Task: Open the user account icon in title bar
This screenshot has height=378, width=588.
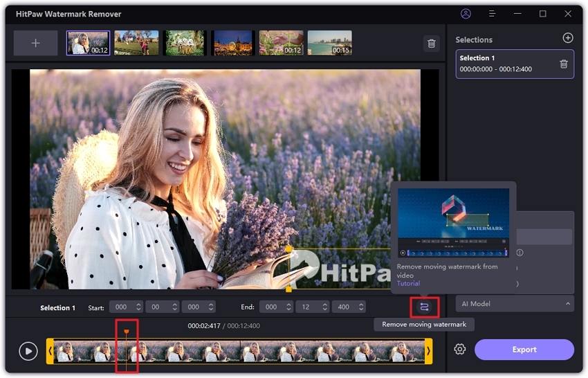Action: tap(466, 14)
